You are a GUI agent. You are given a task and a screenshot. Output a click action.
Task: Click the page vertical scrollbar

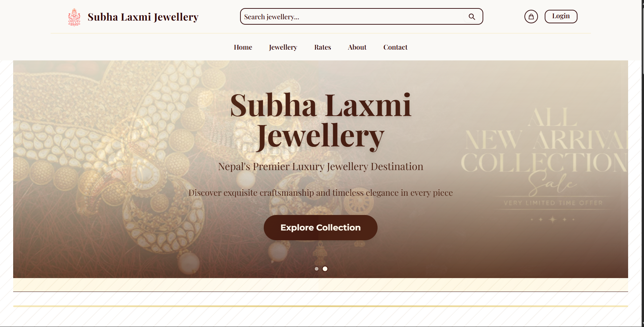(x=643, y=163)
